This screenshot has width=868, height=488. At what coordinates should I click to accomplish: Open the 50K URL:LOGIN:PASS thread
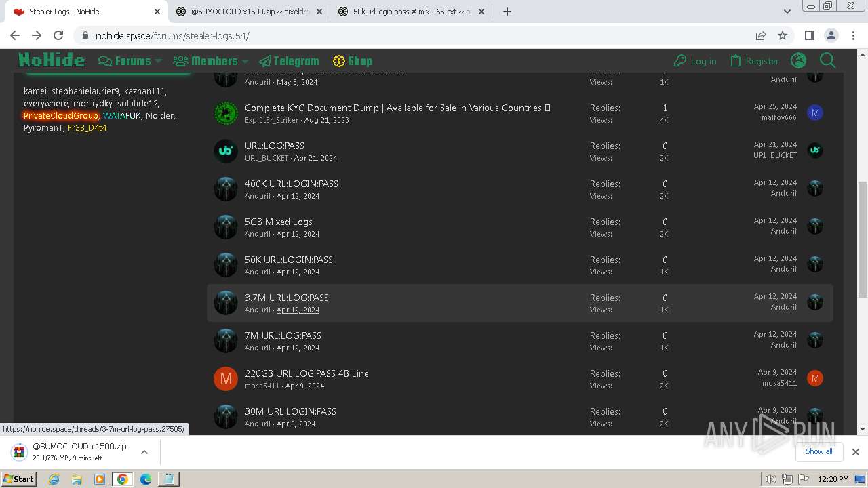coord(289,260)
